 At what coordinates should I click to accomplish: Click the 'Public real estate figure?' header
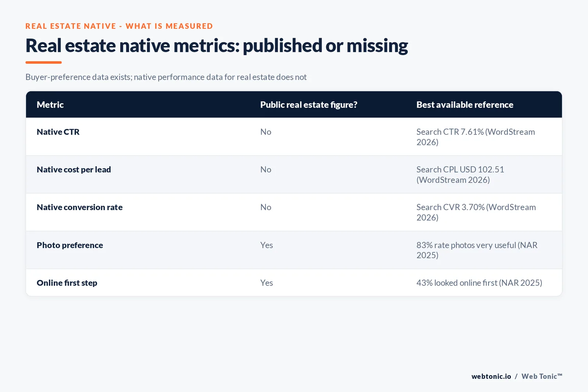pos(309,105)
